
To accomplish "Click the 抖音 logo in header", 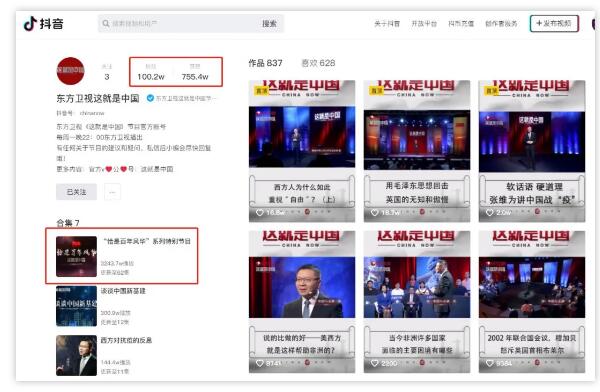I will pyautogui.click(x=43, y=24).
